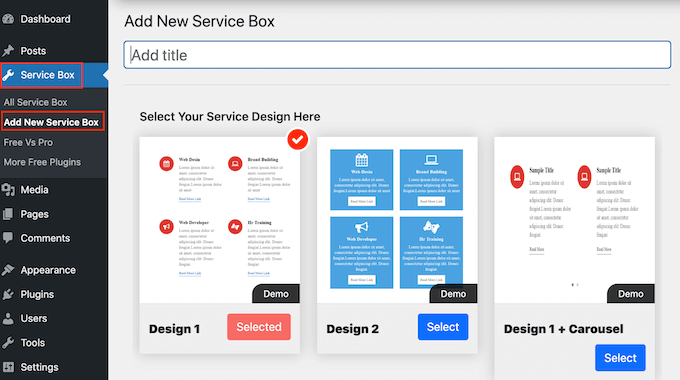680x380 pixels.
Task: Go to All Service Box submenu
Action: [36, 102]
